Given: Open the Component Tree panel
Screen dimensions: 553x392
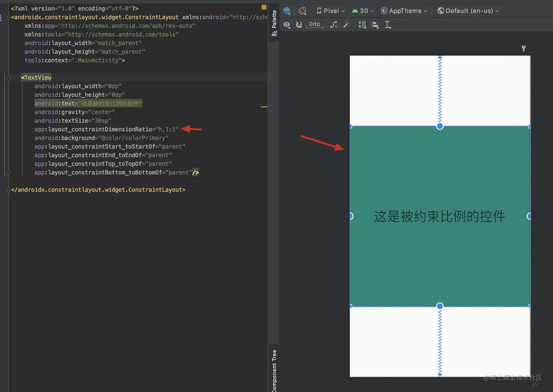Looking at the screenshot, I should click(x=274, y=369).
